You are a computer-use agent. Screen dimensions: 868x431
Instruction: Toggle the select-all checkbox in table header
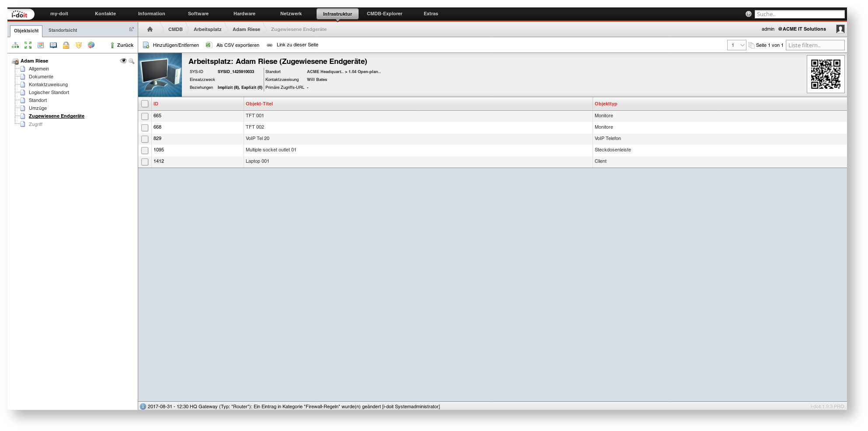[145, 104]
